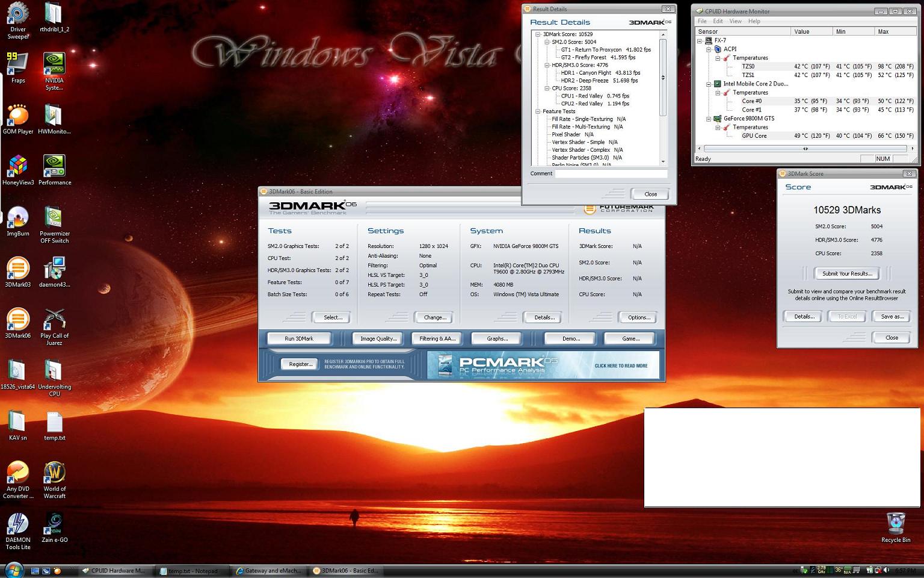The height and width of the screenshot is (578, 924).
Task: Collapse the Intel Mobile Core 2 Duo node
Action: click(x=709, y=84)
